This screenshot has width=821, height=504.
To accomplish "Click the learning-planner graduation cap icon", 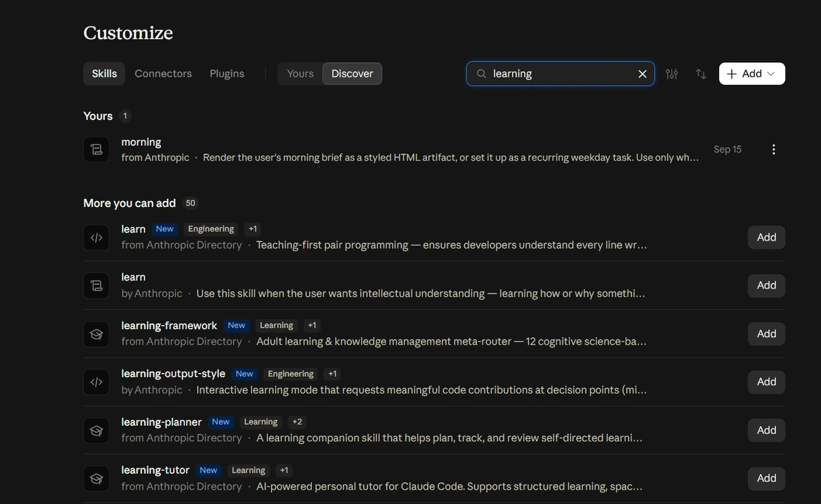I will (96, 430).
